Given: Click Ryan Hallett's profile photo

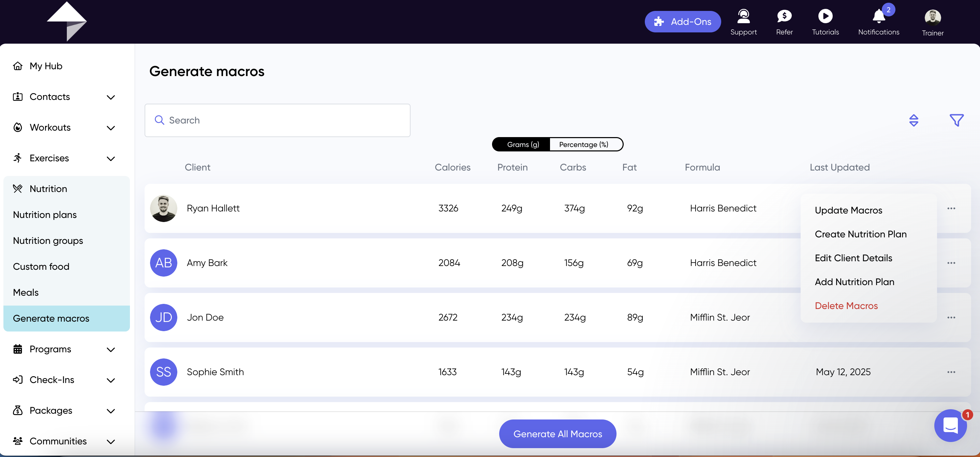Looking at the screenshot, I should pyautogui.click(x=164, y=208).
